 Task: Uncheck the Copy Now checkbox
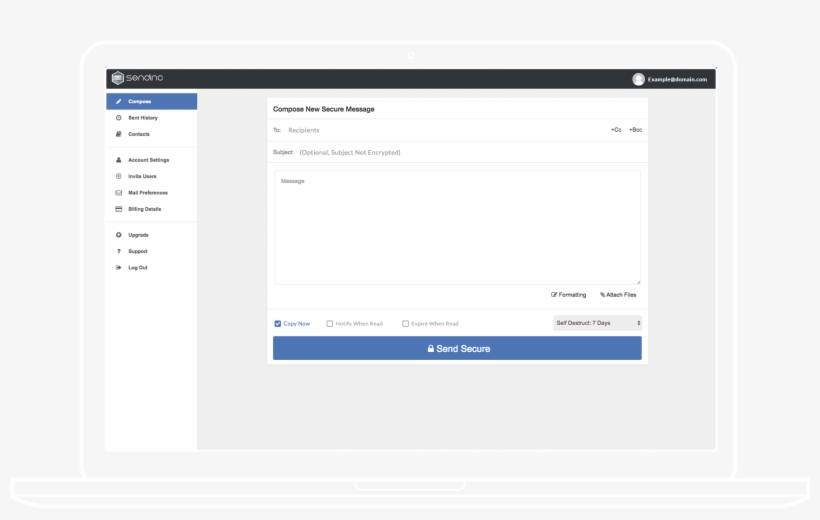[278, 324]
